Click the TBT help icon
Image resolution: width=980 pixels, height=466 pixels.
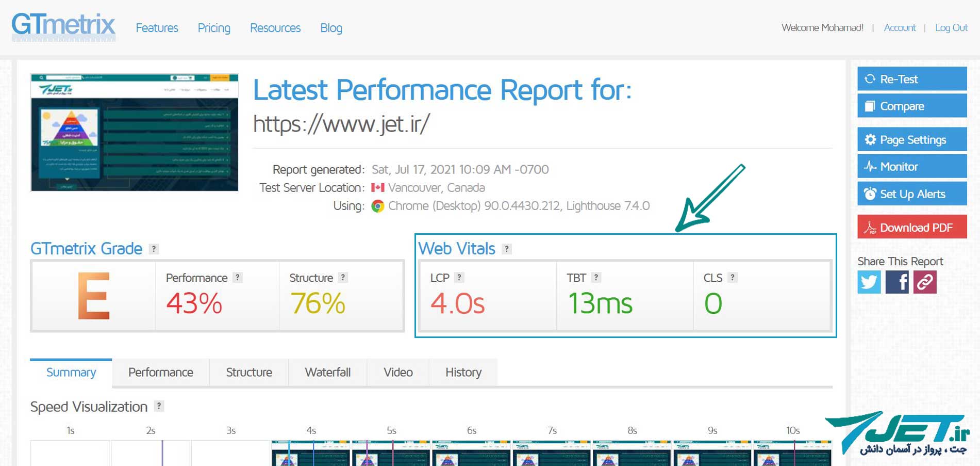click(596, 278)
